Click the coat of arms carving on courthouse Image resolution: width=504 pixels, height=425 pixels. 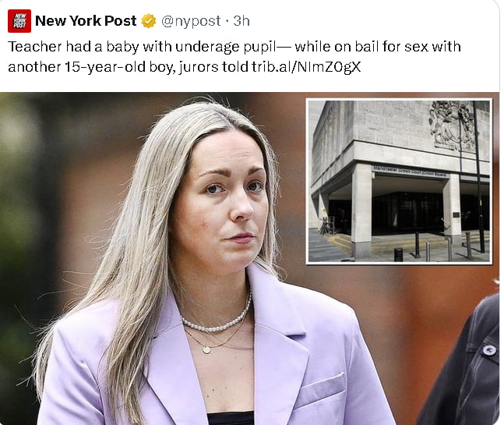click(453, 126)
